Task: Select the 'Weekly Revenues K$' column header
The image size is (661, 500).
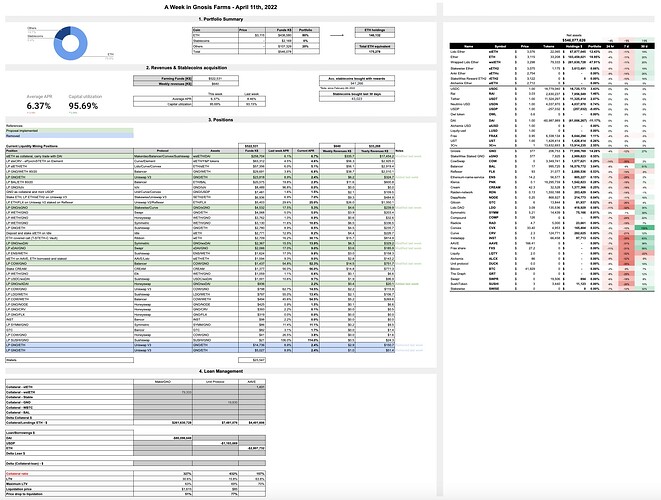Action: (x=337, y=151)
